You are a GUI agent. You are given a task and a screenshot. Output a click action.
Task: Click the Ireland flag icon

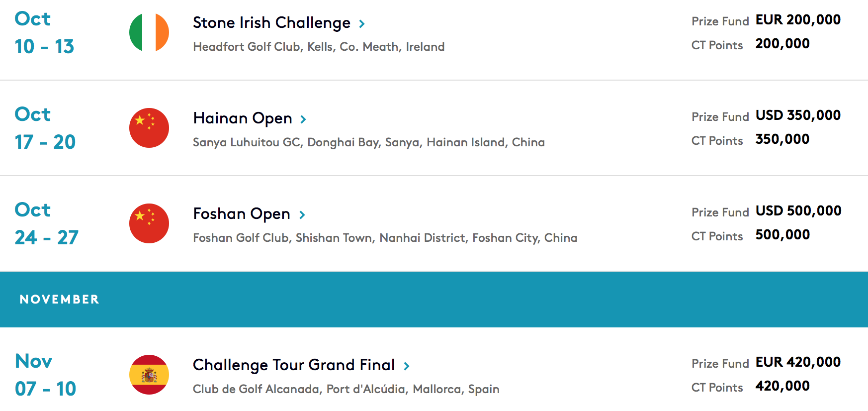point(149,32)
